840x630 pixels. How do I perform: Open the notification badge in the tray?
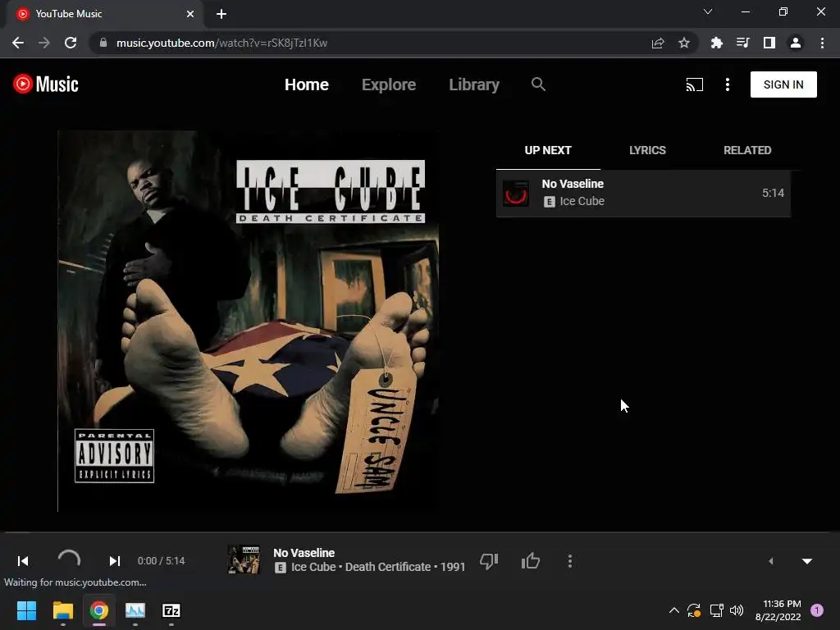(816, 610)
